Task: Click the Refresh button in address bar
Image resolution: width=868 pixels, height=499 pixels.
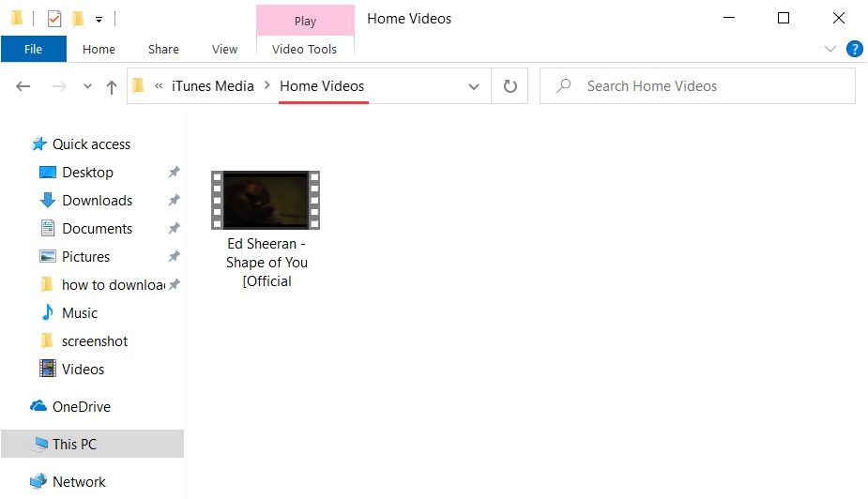Action: click(510, 86)
